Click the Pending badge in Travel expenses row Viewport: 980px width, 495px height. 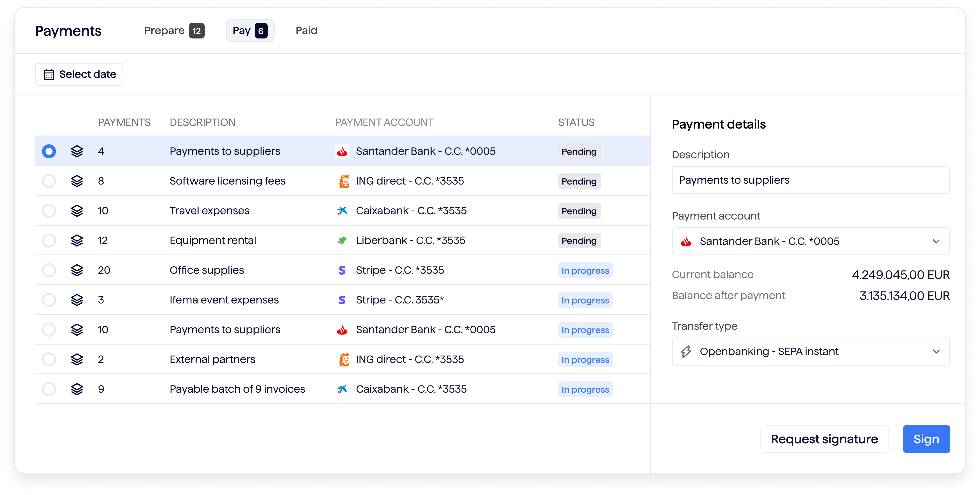tap(579, 211)
